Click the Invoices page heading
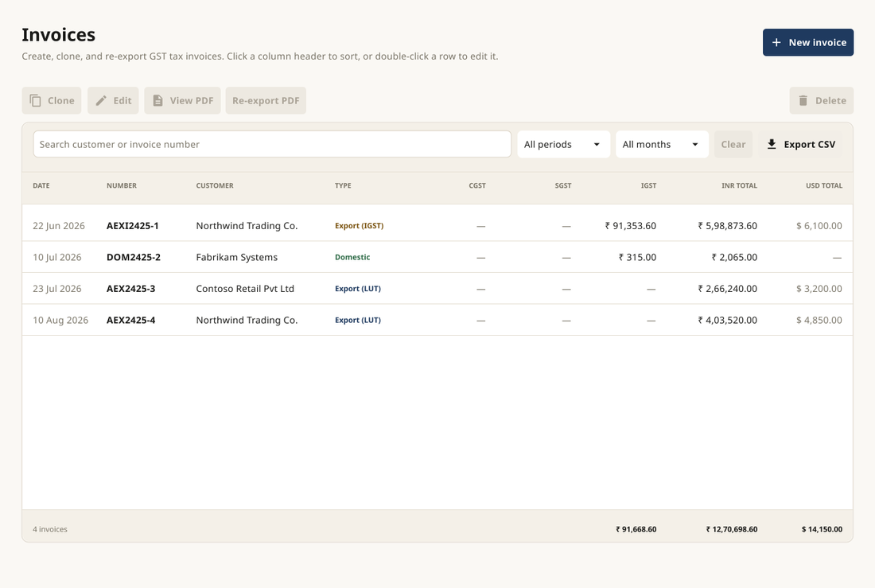The image size is (875, 588). tap(59, 35)
